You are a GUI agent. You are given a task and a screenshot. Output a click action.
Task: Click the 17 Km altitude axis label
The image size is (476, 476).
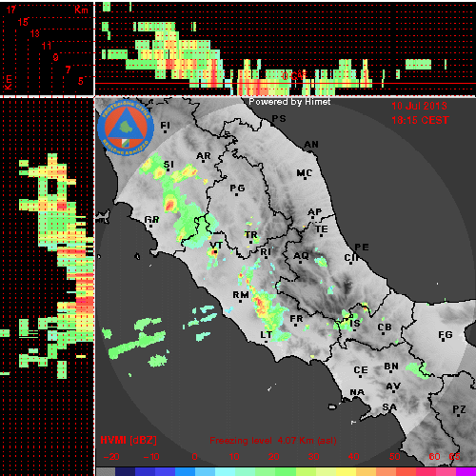point(11,10)
